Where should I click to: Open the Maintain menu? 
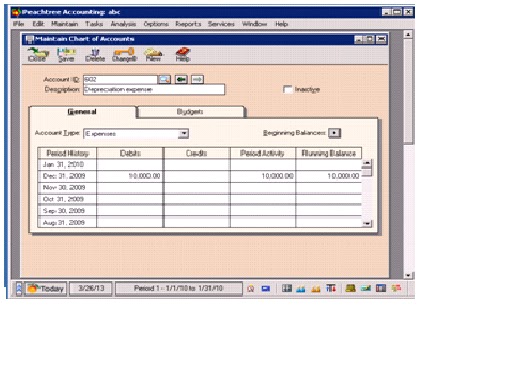click(64, 24)
